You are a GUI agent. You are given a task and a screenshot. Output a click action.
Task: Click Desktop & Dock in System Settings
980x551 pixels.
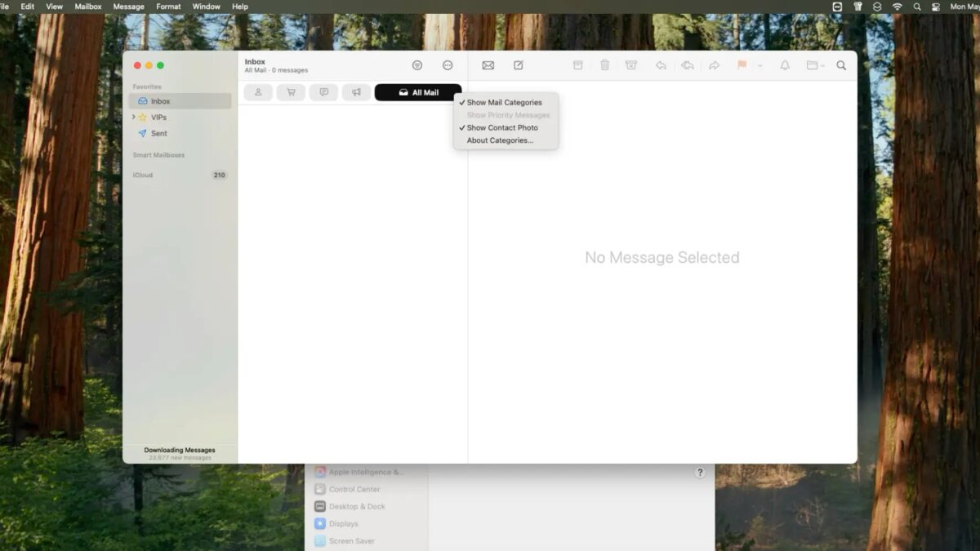[x=356, y=506]
